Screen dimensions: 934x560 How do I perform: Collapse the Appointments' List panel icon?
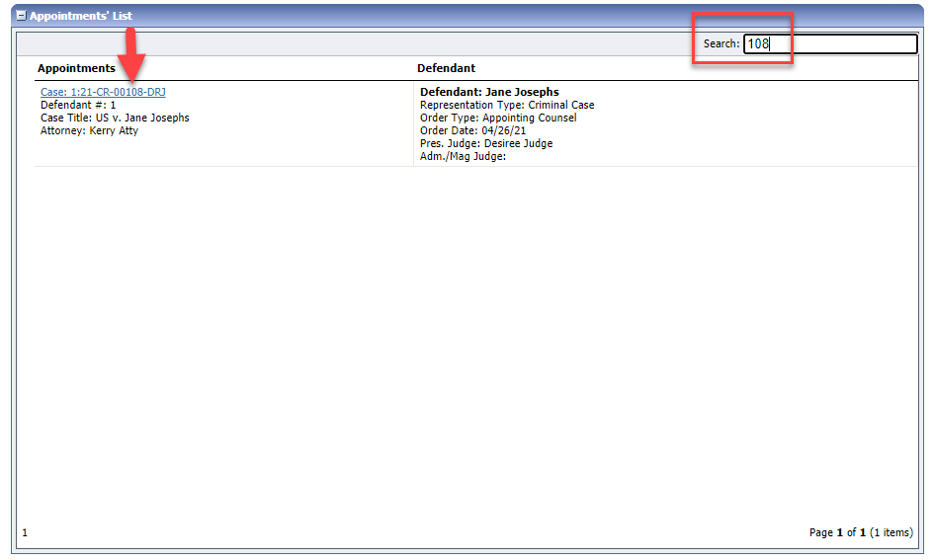coord(21,16)
